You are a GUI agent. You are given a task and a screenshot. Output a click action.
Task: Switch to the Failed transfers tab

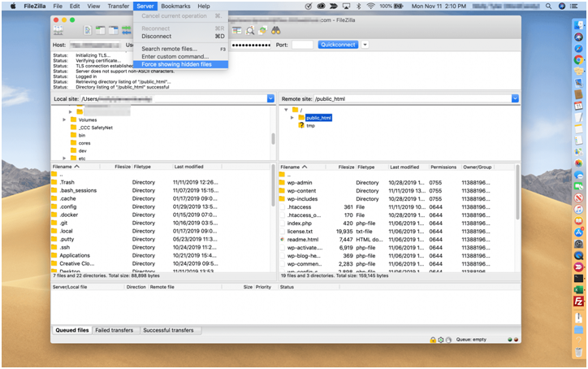[114, 330]
